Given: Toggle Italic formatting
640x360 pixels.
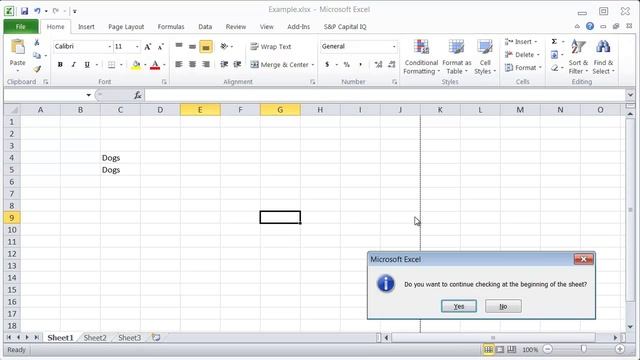Looking at the screenshot, I should tap(73, 64).
